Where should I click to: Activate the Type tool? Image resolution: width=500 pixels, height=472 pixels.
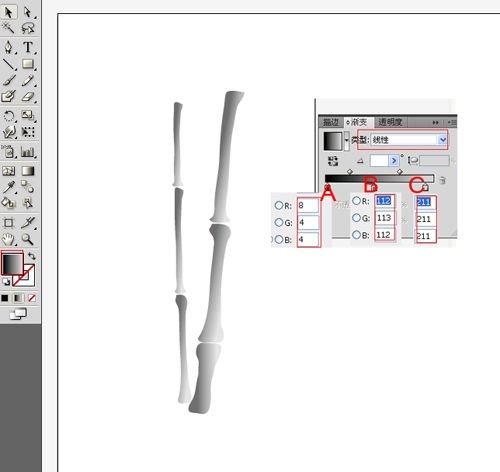tap(28, 47)
